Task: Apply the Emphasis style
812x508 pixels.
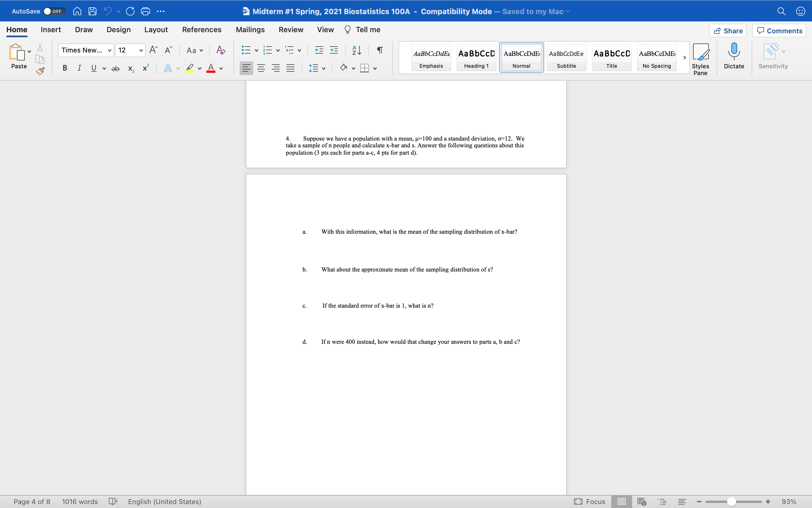Action: 431,58
